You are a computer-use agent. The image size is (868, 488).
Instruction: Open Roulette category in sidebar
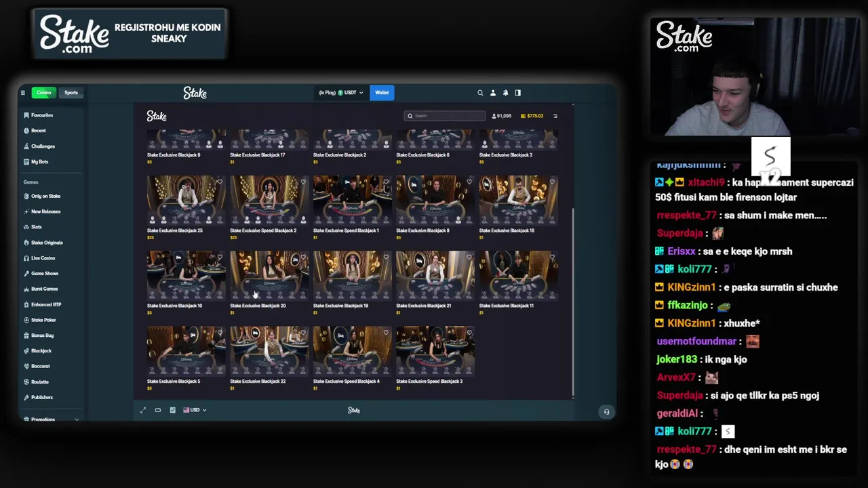click(x=37, y=382)
